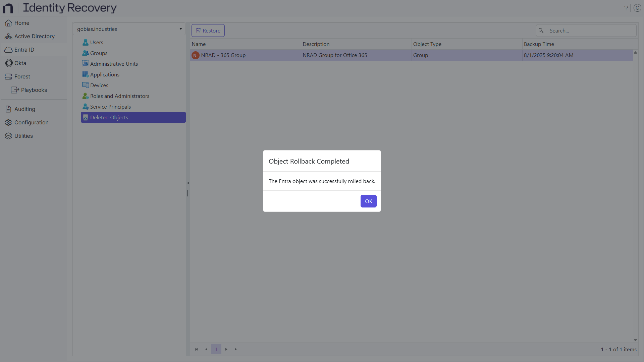644x362 pixels.
Task: Select Active Directory from the sidebar
Action: pyautogui.click(x=34, y=36)
